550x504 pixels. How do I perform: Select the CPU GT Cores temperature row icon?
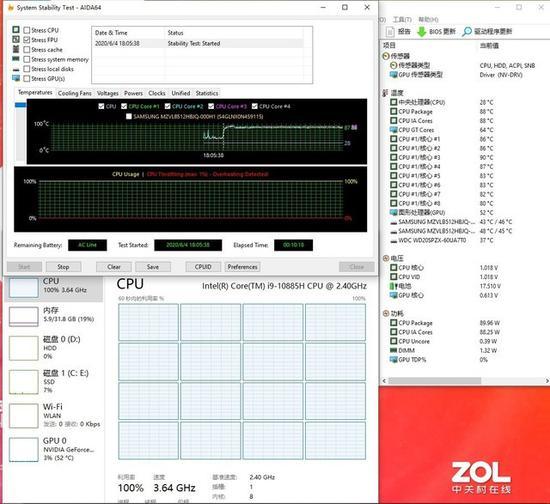pyautogui.click(x=394, y=130)
